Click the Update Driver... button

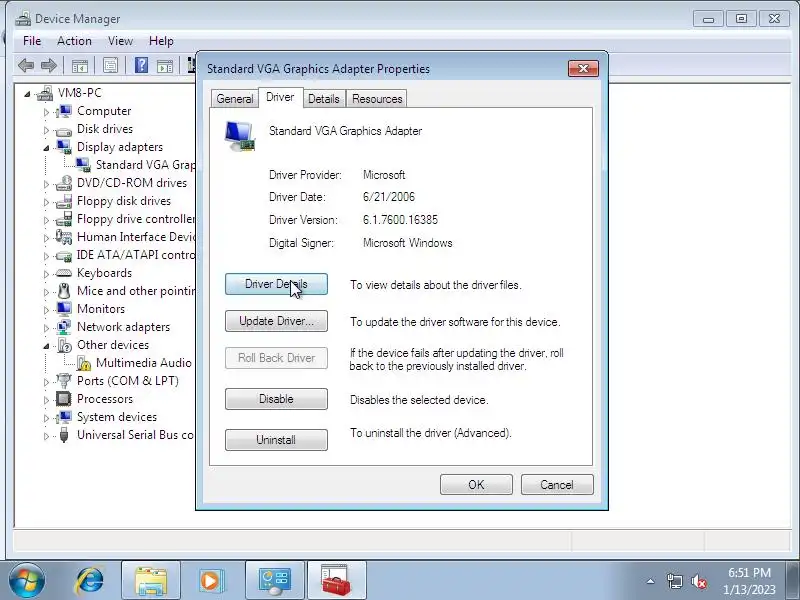pos(276,321)
